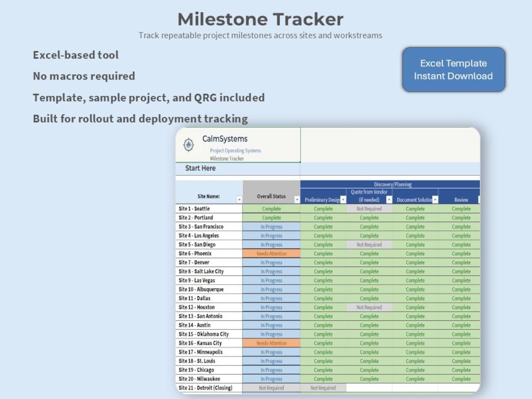Select the Site 8 - Salt Lake City cell
The width and height of the screenshot is (532, 399).
[x=209, y=271]
